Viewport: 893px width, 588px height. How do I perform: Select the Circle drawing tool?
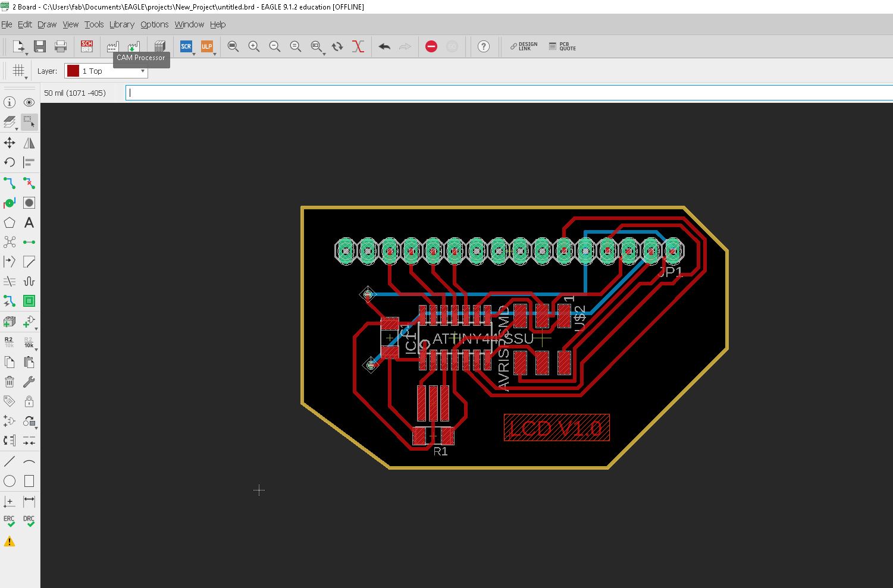pyautogui.click(x=10, y=481)
